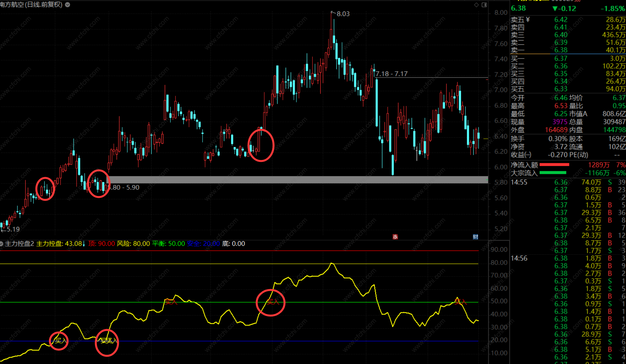Click the 5.19 low price marker
Viewport: 626px width, 364px height.
pyautogui.click(x=13, y=229)
